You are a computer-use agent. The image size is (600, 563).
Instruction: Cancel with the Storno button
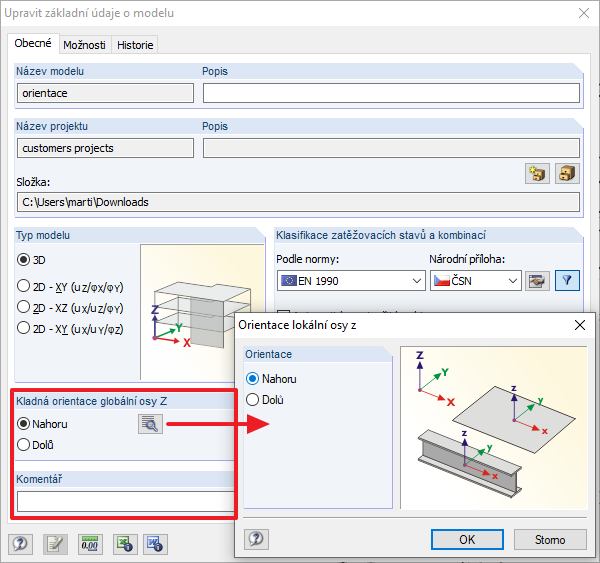click(550, 540)
